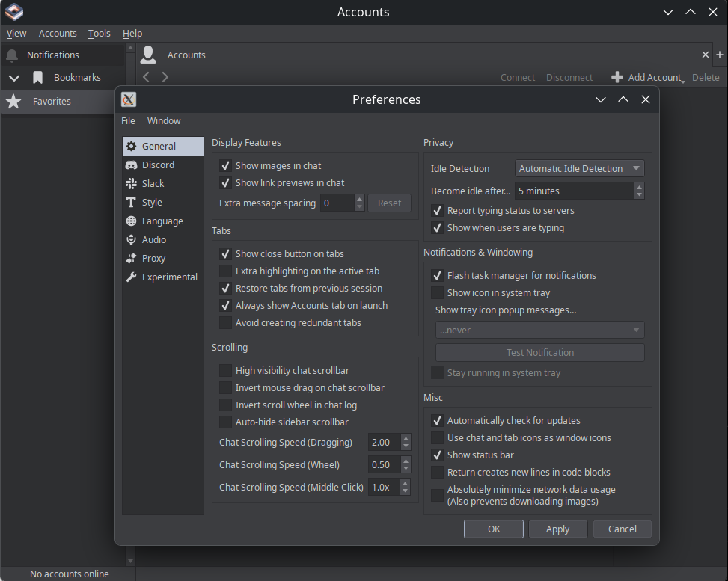Disable Show images in chat
Image resolution: width=728 pixels, height=581 pixels.
click(x=225, y=166)
